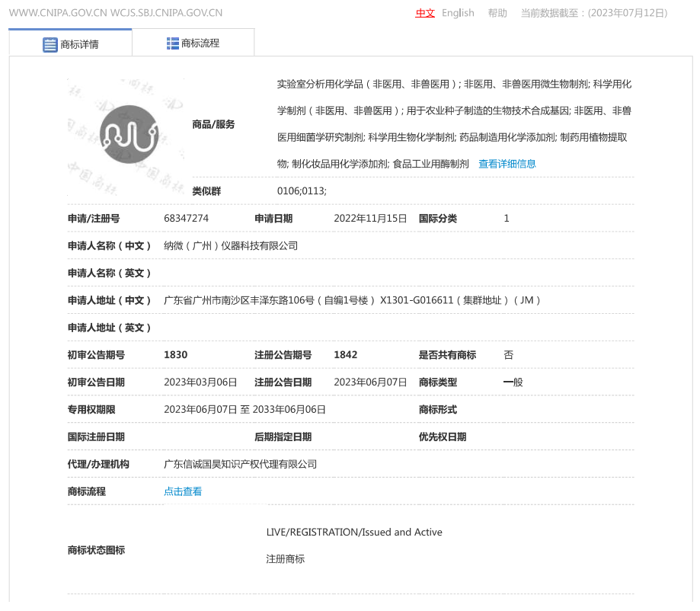
Task: Click exclusive rights period 2023年06月07日 至 2033年06月06日
Action: [245, 409]
